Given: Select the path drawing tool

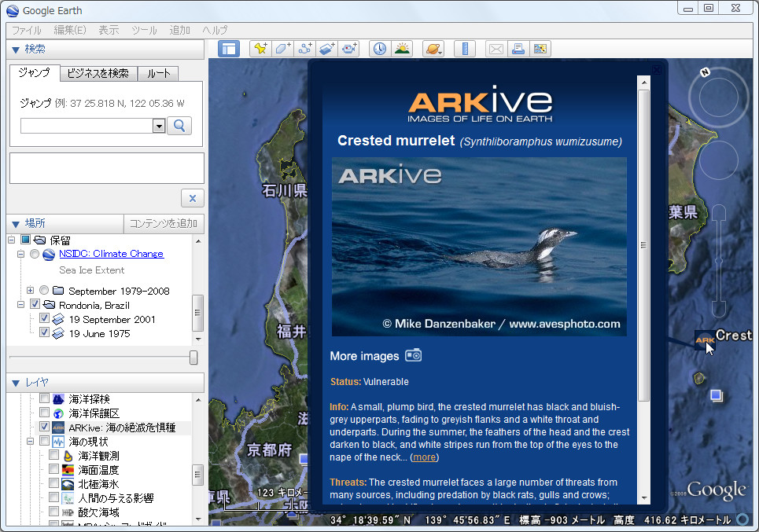Looking at the screenshot, I should pos(305,48).
